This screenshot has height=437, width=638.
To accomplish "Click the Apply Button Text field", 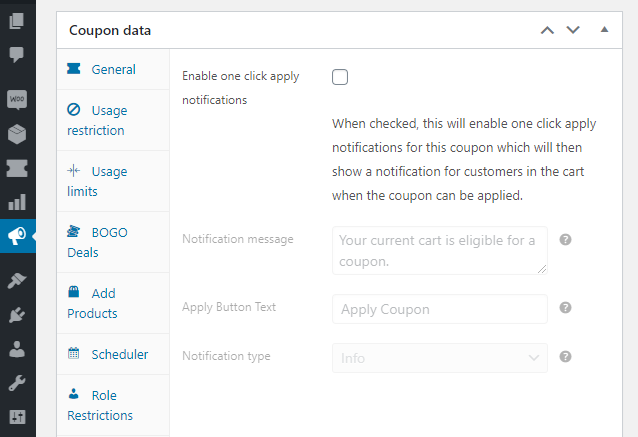I will [x=439, y=309].
